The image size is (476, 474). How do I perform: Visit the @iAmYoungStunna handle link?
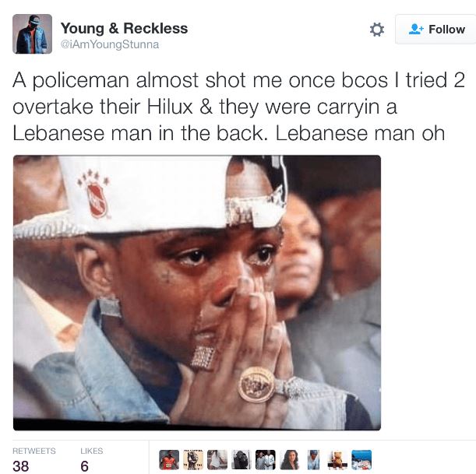[110, 44]
